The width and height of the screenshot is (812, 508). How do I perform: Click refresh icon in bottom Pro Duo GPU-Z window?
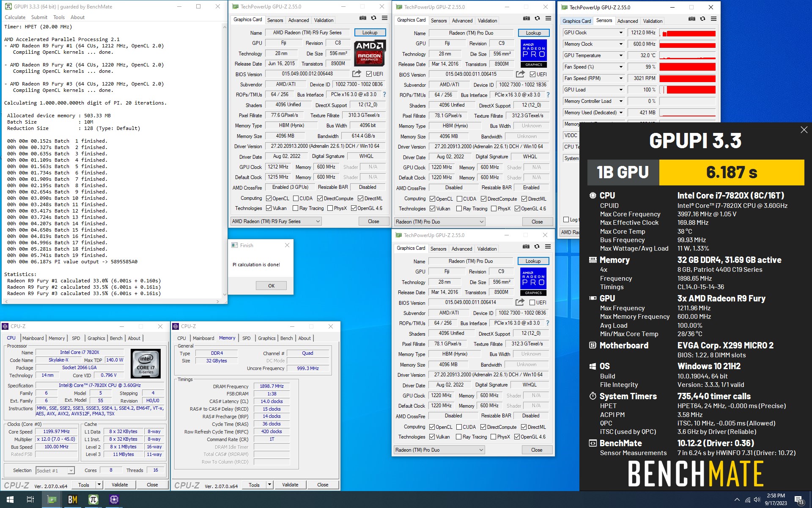(537, 247)
